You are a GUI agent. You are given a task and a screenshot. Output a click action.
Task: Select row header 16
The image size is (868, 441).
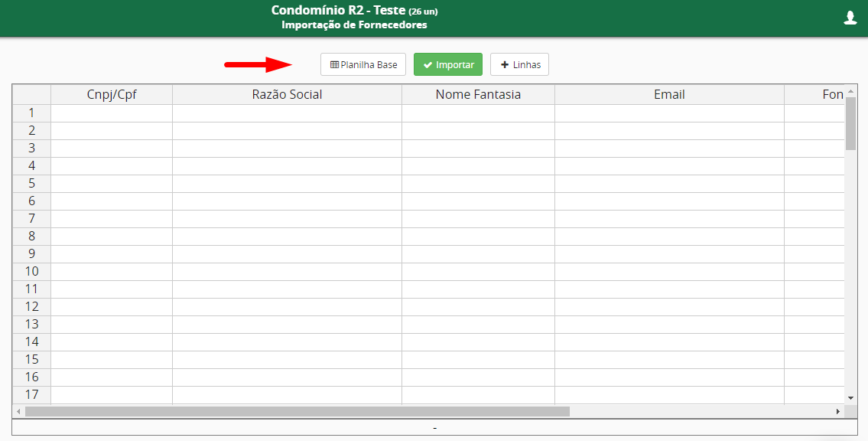tap(31, 377)
